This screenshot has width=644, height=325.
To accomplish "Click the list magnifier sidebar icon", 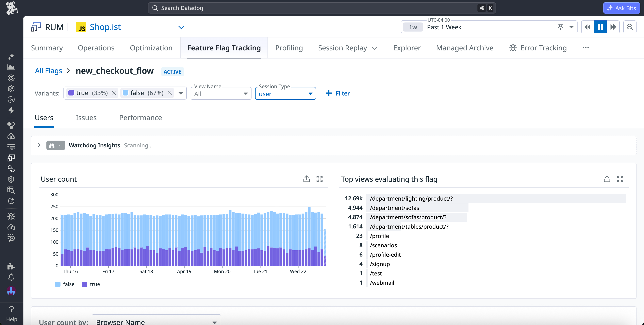I will click(11, 238).
